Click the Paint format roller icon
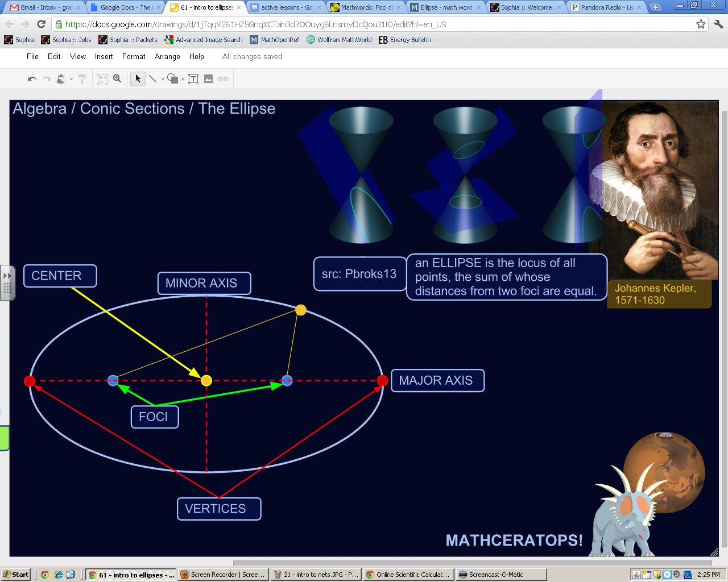Screen dimensions: 728x582 click(82, 79)
